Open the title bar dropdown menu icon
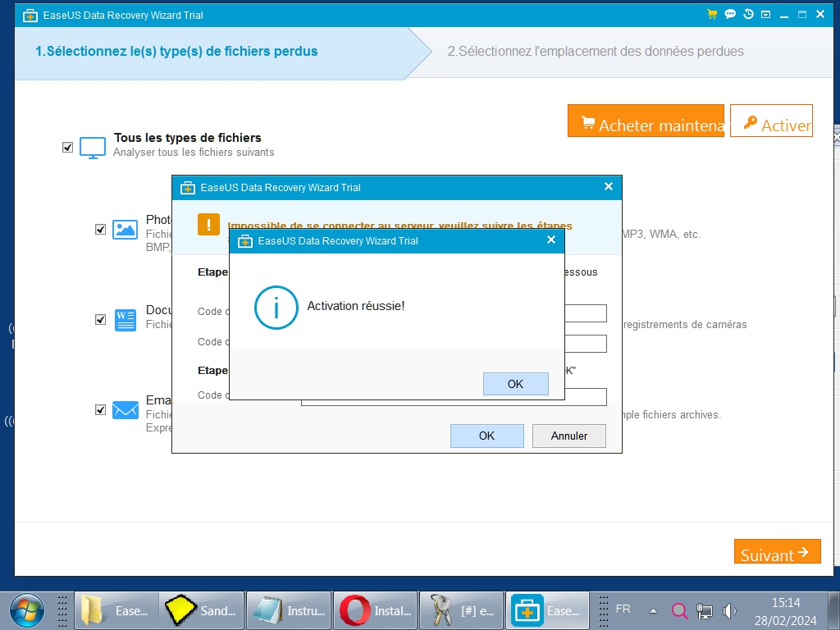 pyautogui.click(x=766, y=15)
